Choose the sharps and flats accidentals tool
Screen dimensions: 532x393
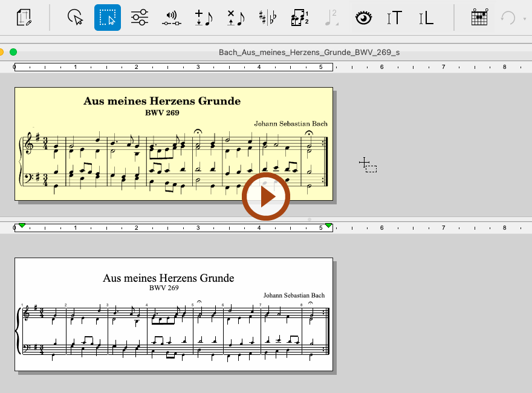pos(267,18)
